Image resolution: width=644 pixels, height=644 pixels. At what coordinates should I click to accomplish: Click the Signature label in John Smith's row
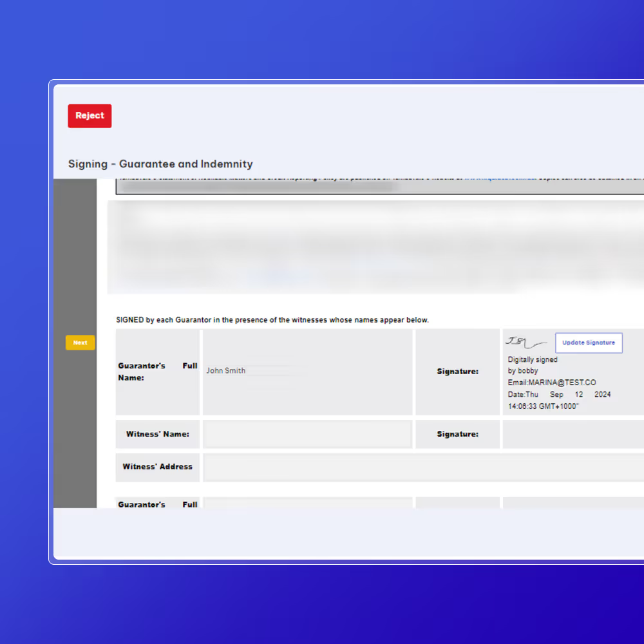[457, 371]
